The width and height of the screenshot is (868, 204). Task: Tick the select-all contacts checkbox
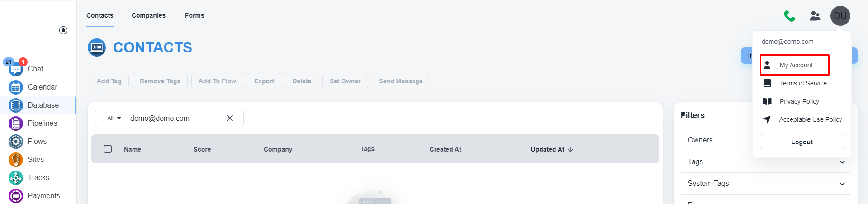point(108,149)
